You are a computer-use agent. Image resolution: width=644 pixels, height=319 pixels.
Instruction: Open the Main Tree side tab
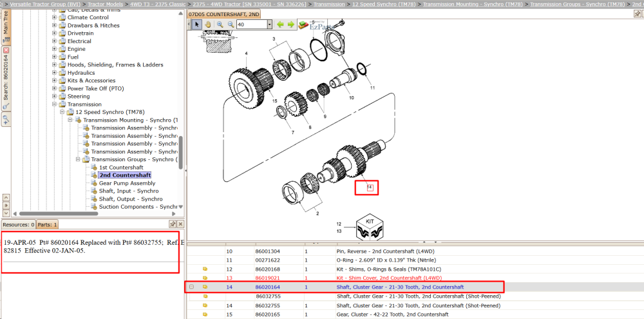[x=6, y=26]
